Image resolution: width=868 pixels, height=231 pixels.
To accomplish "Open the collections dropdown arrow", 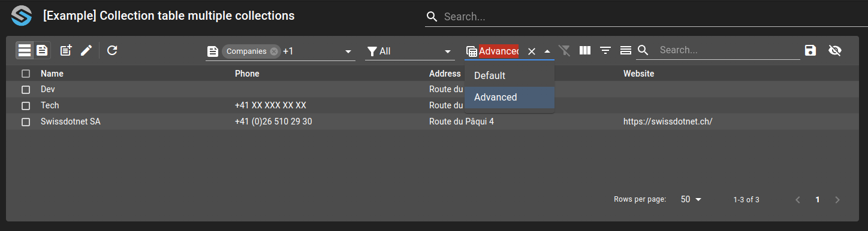I will click(x=348, y=52).
